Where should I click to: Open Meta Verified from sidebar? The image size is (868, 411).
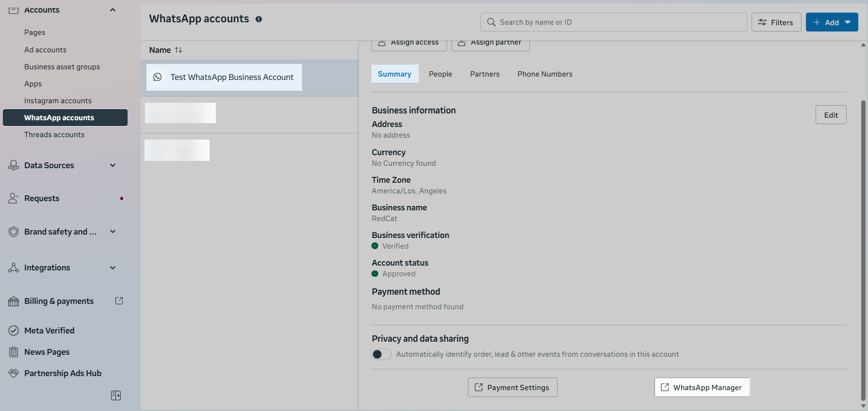click(x=49, y=331)
